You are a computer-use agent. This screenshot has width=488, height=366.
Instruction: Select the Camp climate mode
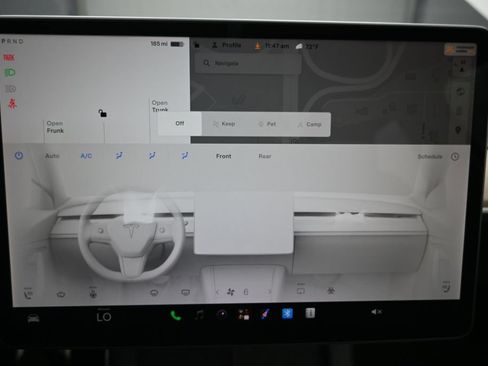point(309,124)
